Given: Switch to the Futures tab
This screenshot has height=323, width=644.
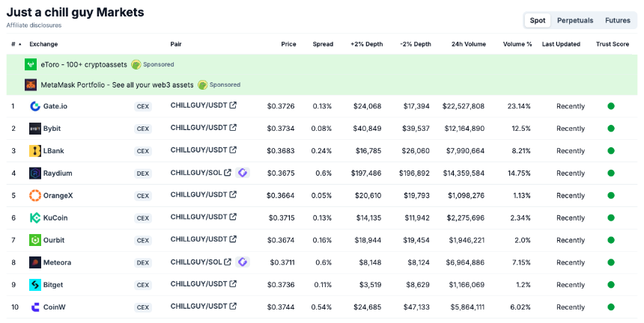Looking at the screenshot, I should pos(617,20).
